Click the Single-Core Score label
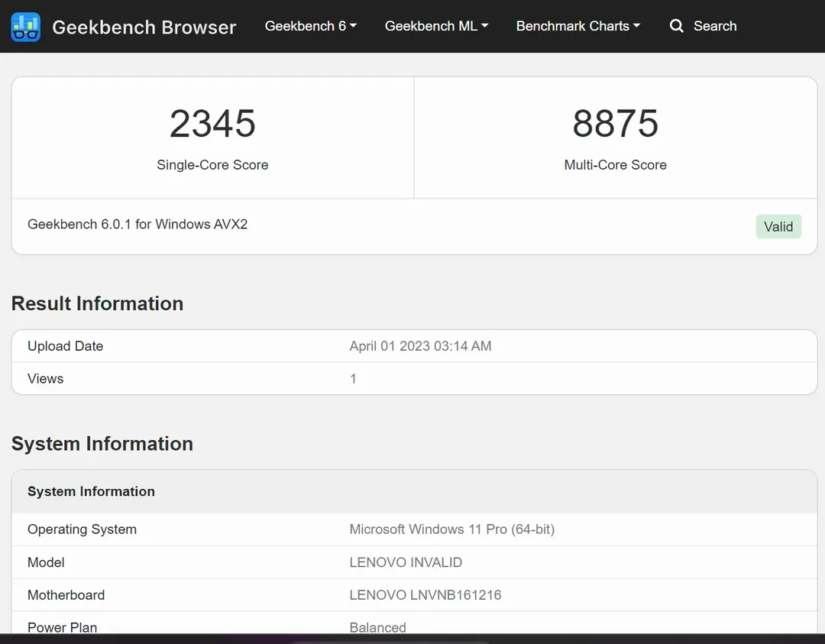Screen dimensions: 825x644 tap(212, 165)
